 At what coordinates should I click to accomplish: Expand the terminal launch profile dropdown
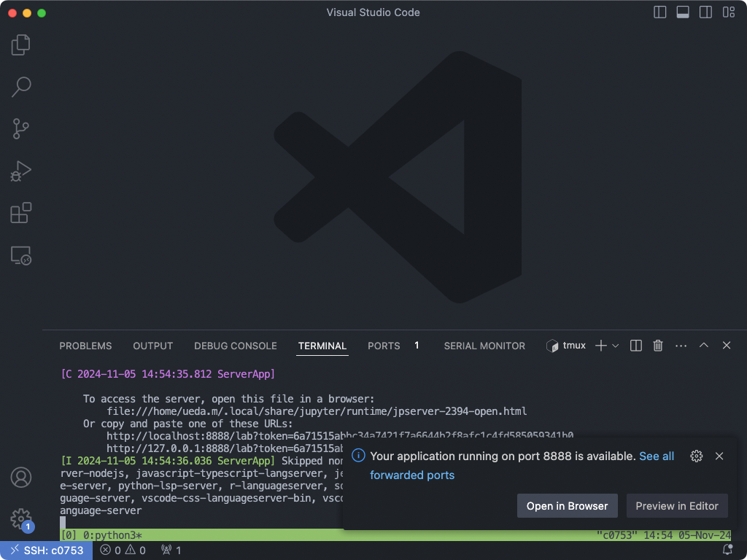(x=616, y=346)
